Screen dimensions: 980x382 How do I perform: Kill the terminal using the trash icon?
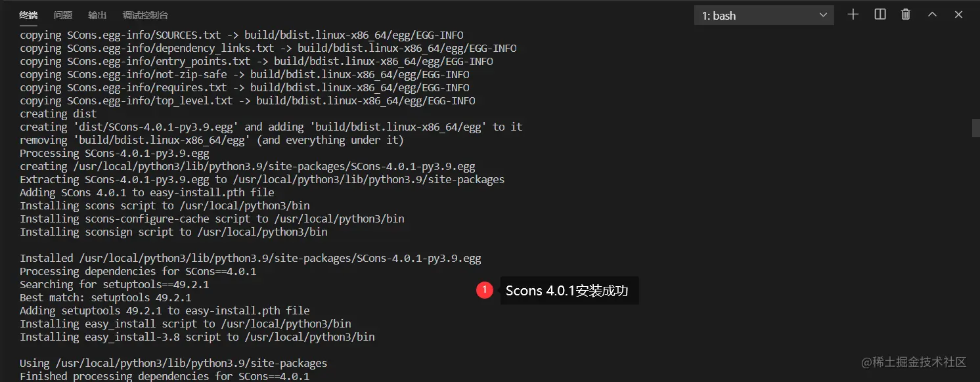(x=906, y=14)
